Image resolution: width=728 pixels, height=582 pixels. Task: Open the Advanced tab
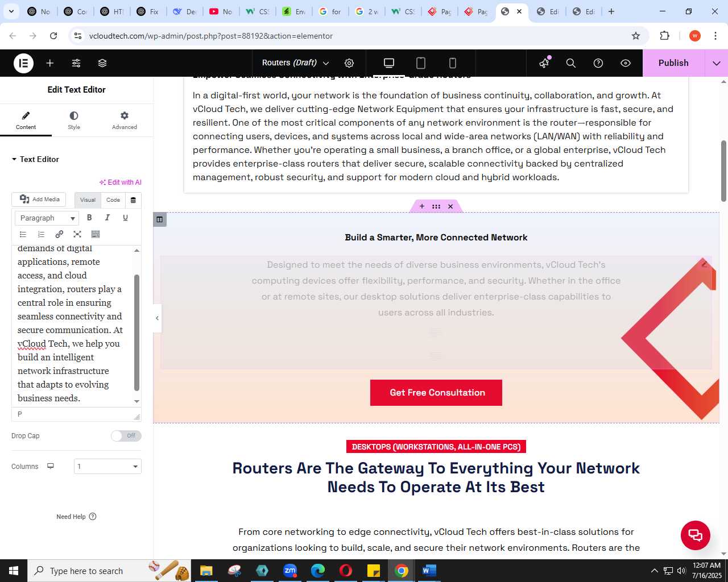tap(125, 120)
